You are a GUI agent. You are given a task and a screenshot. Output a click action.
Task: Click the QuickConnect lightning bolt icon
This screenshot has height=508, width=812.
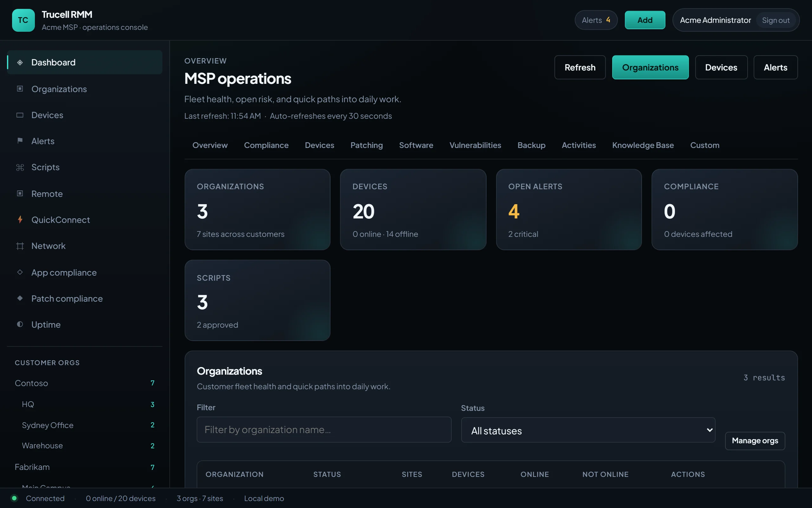[x=20, y=220]
